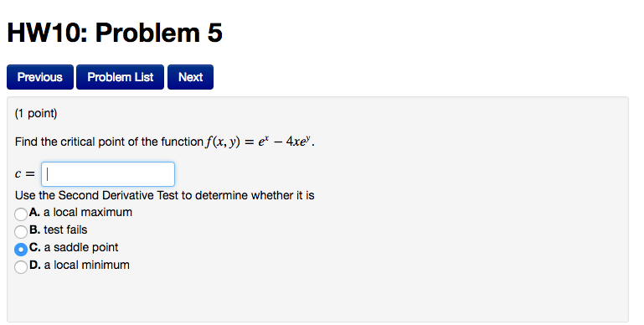Viewport: 644px width, 325px height.
Task: Pick radio option D local minimum
Action: pos(21,267)
